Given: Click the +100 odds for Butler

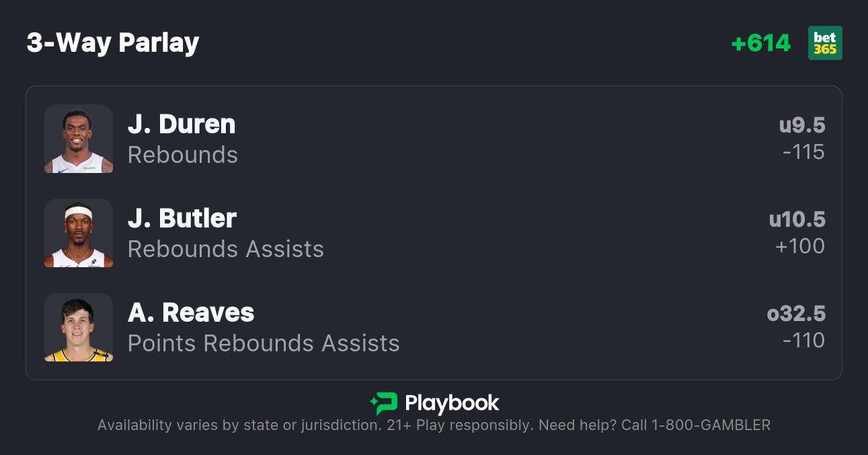Looking at the screenshot, I should (x=800, y=246).
